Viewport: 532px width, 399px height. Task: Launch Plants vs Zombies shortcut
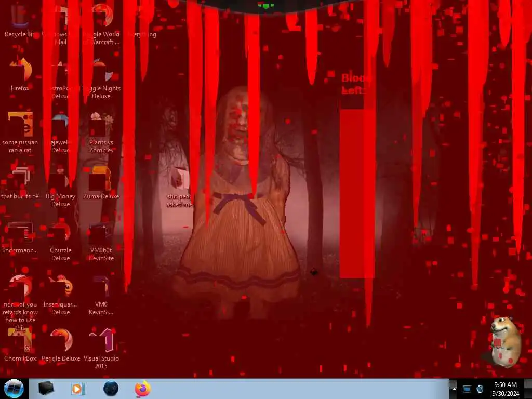pos(101,133)
